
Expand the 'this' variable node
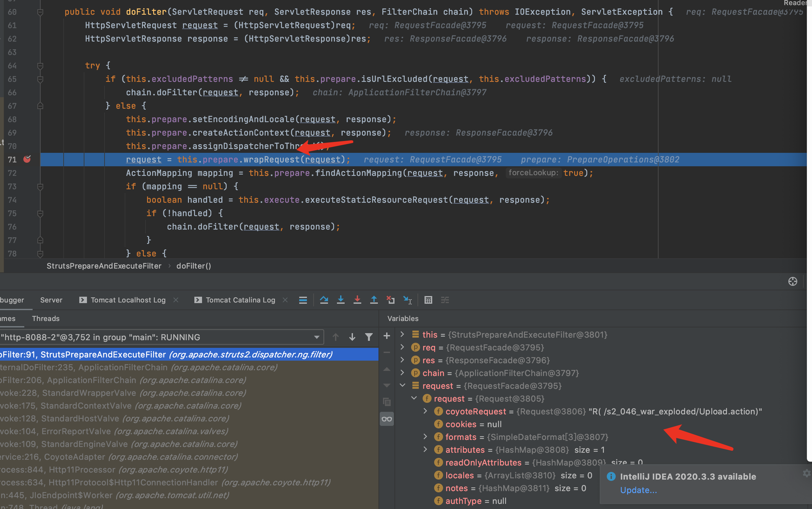[402, 334]
